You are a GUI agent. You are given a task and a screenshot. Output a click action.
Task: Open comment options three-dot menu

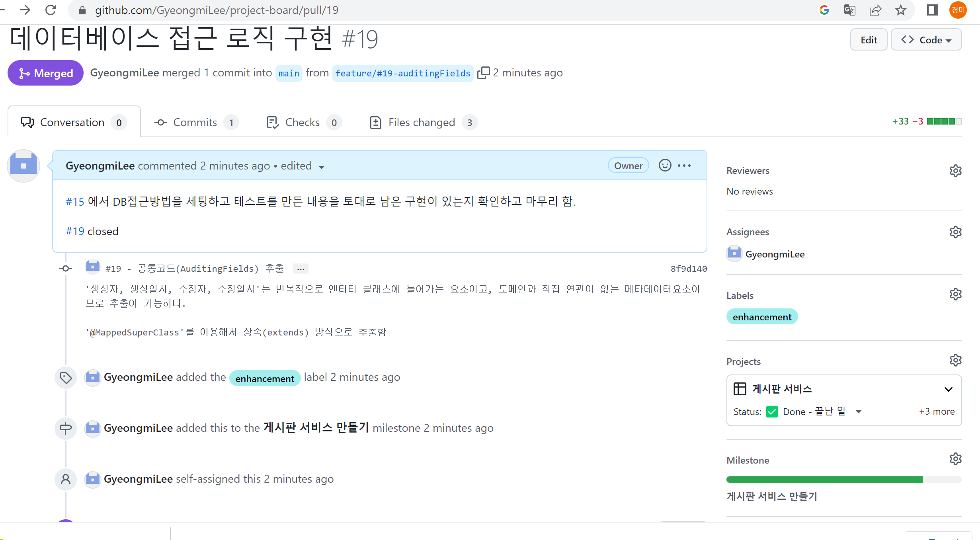(x=684, y=166)
